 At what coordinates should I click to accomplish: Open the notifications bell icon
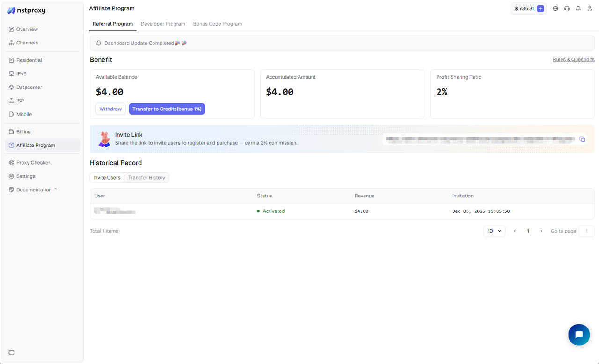click(x=578, y=8)
